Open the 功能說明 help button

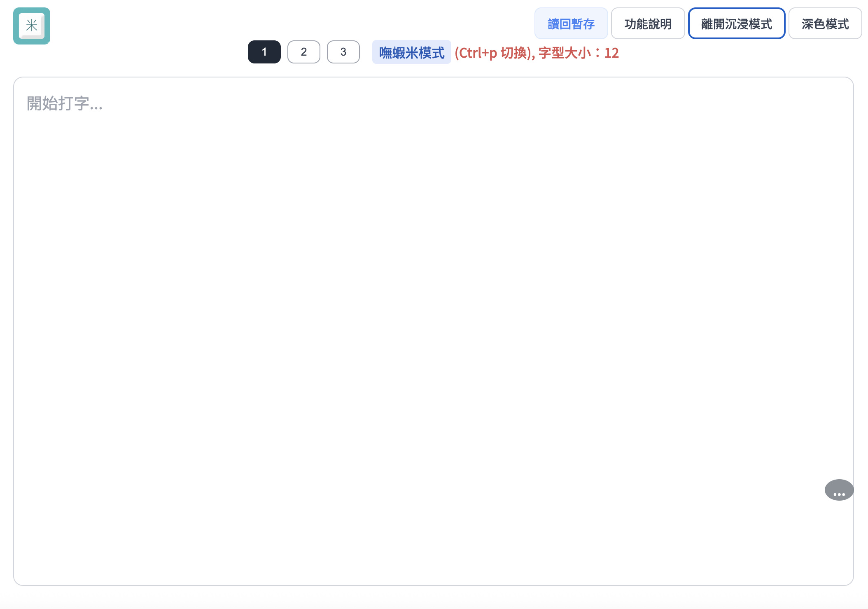[x=647, y=24]
